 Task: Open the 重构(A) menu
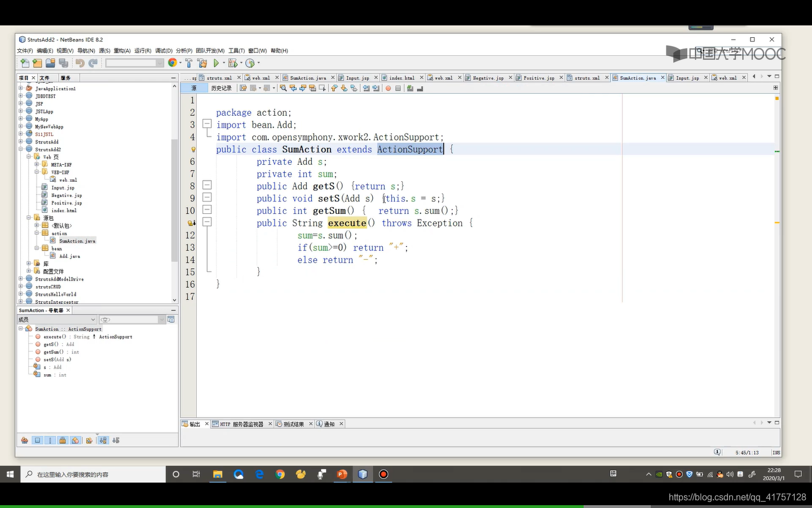122,51
